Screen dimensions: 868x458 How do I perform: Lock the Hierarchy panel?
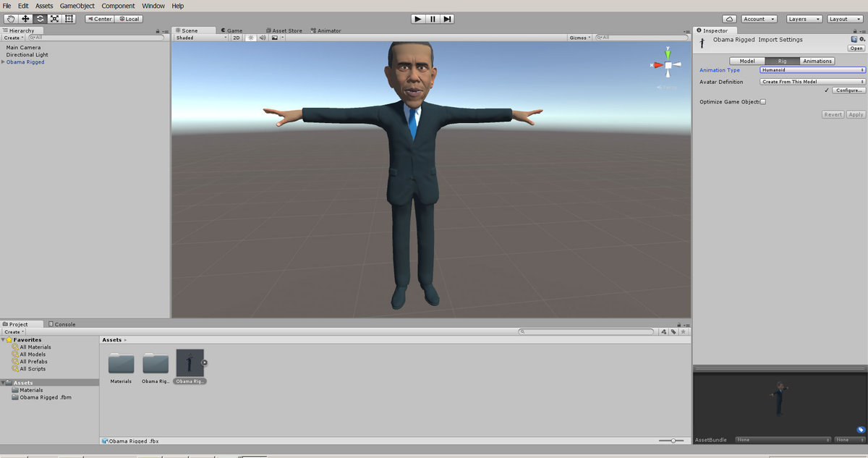pos(158,31)
